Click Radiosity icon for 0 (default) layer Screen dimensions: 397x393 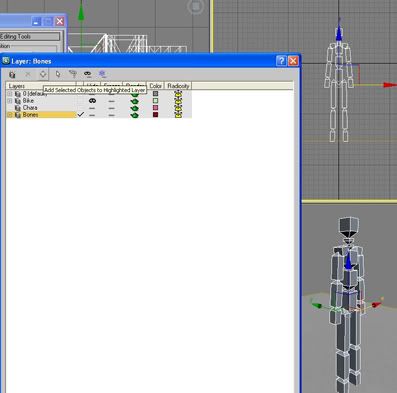[178, 94]
